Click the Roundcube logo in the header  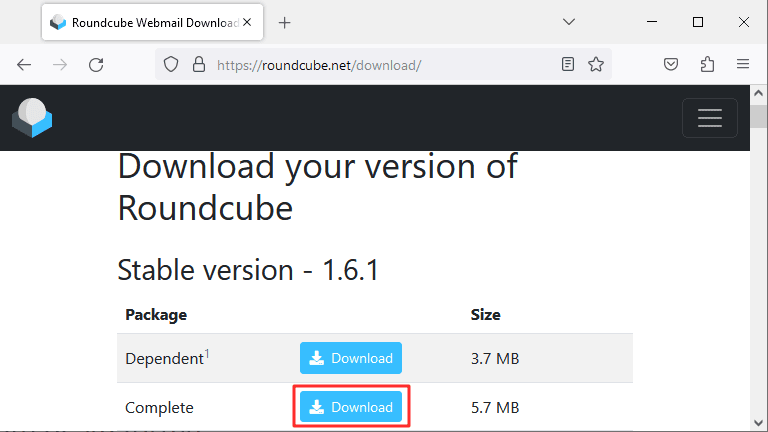pos(32,118)
